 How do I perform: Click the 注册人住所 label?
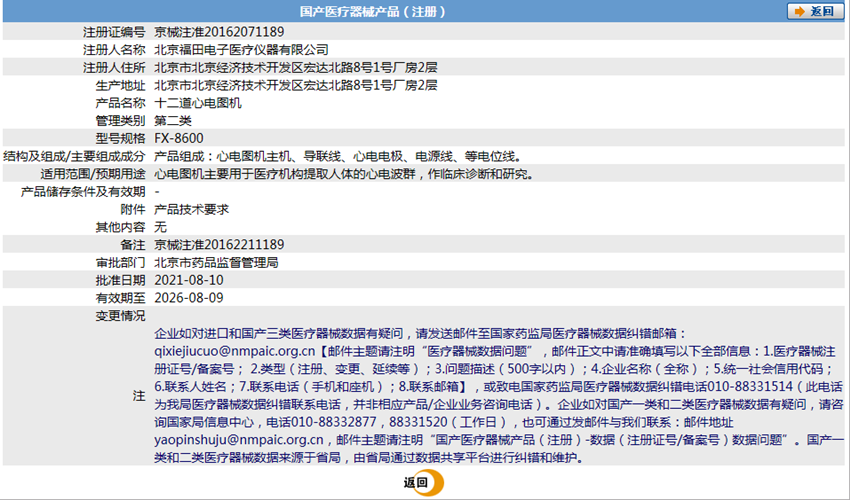click(114, 68)
